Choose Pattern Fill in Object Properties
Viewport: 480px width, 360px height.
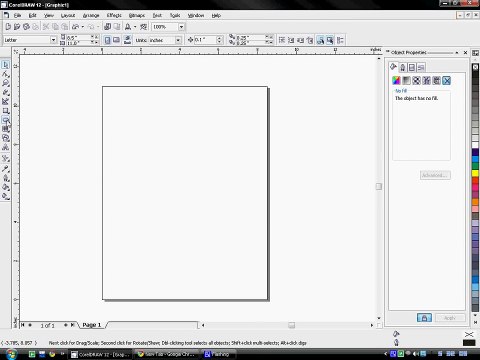click(x=416, y=80)
